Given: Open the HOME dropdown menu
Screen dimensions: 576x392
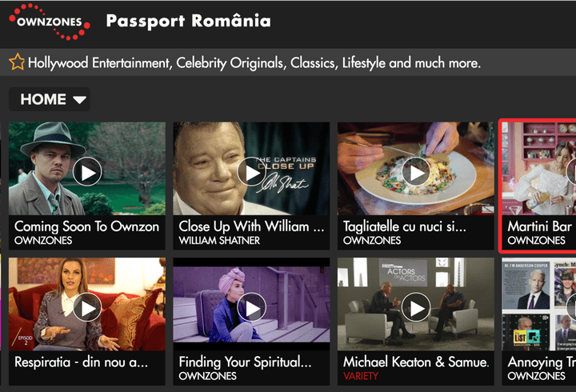Looking at the screenshot, I should (x=50, y=99).
